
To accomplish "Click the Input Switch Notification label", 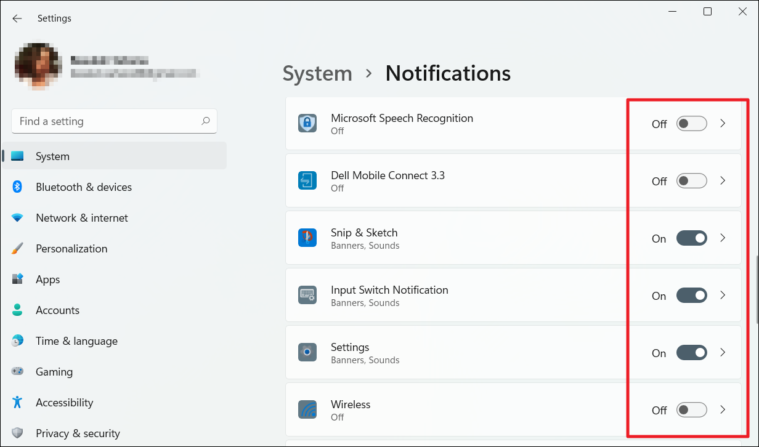I will coord(389,290).
